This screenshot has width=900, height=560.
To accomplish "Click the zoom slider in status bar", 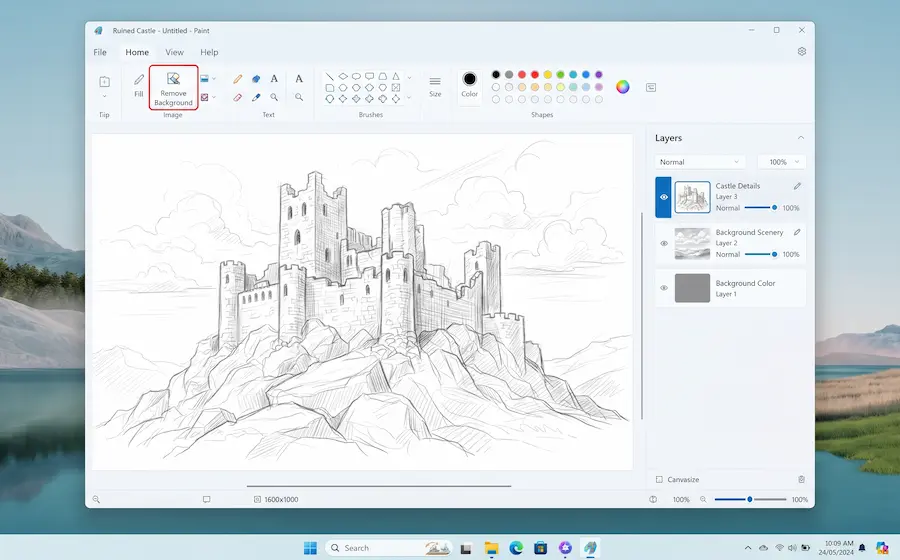I will (750, 500).
